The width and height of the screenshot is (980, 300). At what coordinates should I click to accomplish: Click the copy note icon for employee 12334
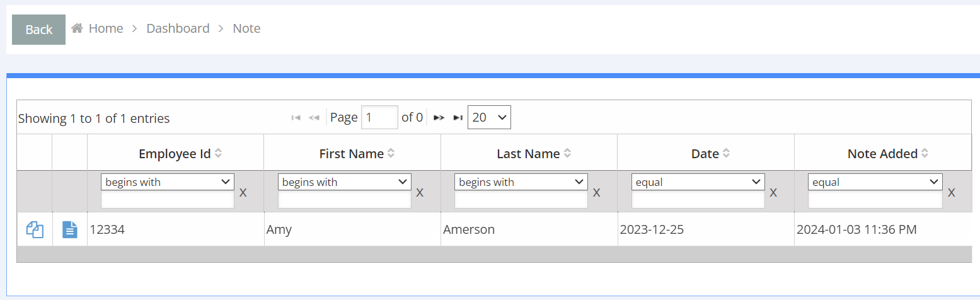pos(35,230)
